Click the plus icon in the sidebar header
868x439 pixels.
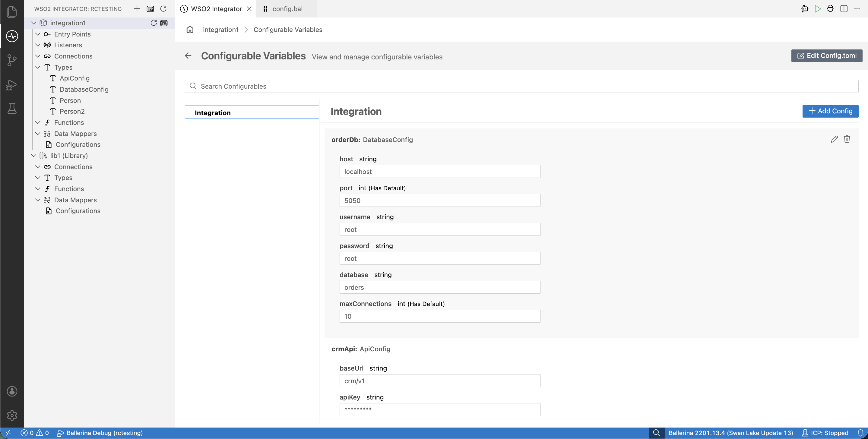tap(137, 8)
